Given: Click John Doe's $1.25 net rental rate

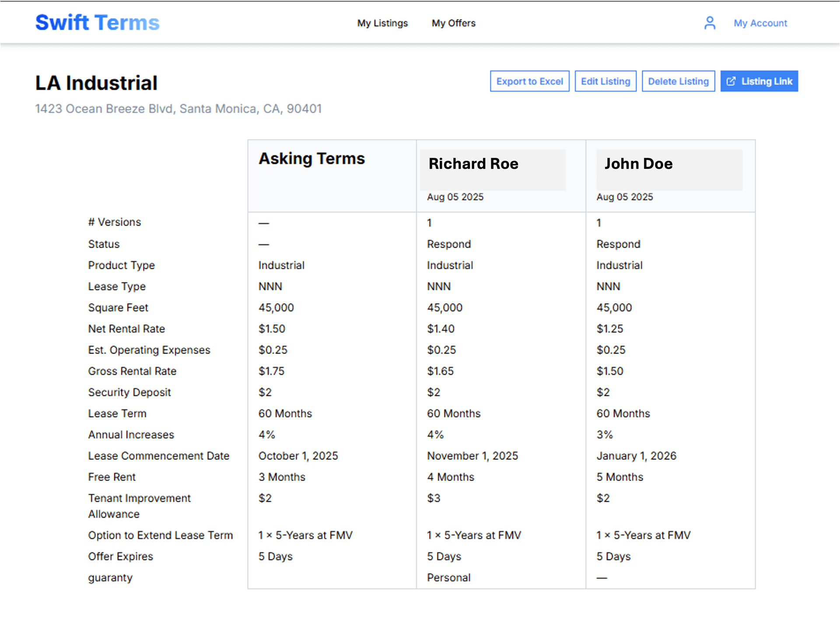Looking at the screenshot, I should [x=610, y=329].
